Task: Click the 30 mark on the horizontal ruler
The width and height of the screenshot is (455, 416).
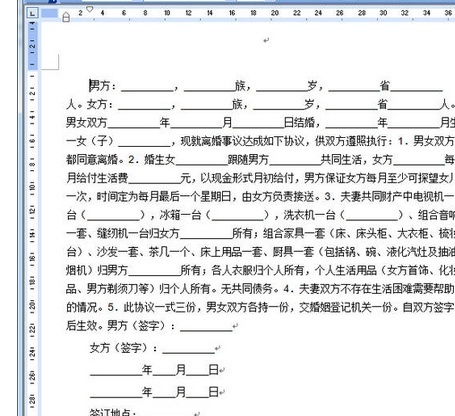Action: click(x=383, y=13)
